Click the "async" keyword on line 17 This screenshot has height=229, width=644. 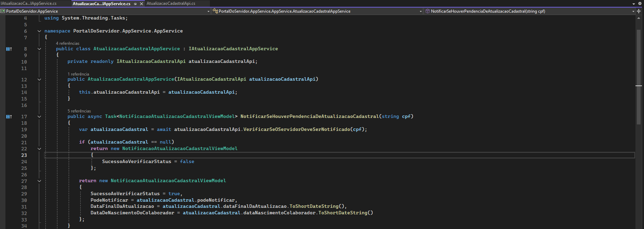coord(95,117)
